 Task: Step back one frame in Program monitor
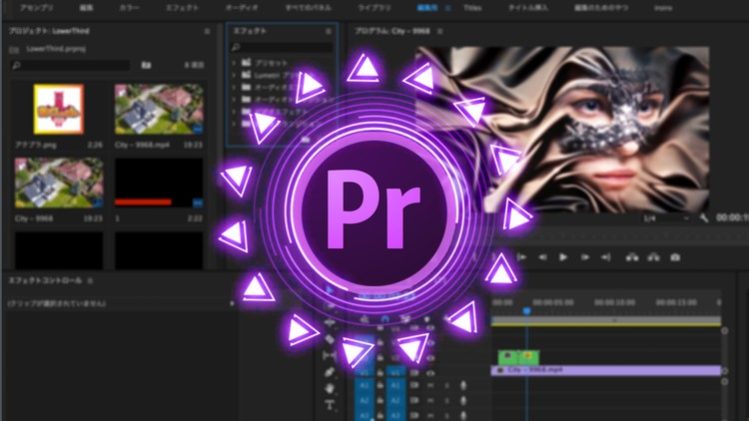pyautogui.click(x=543, y=257)
